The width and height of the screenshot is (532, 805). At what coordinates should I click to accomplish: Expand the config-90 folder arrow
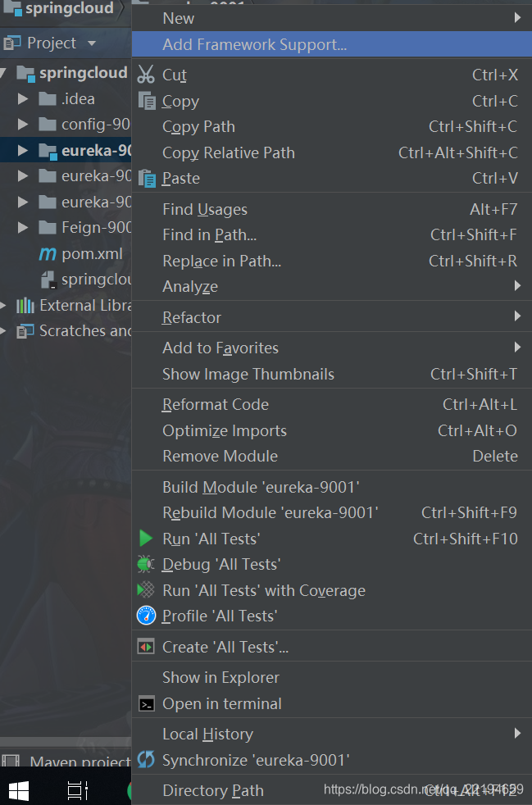point(23,125)
